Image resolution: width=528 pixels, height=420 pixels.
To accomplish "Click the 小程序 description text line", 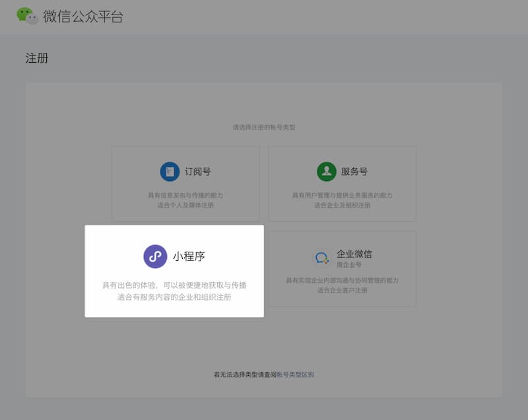I will [x=175, y=284].
